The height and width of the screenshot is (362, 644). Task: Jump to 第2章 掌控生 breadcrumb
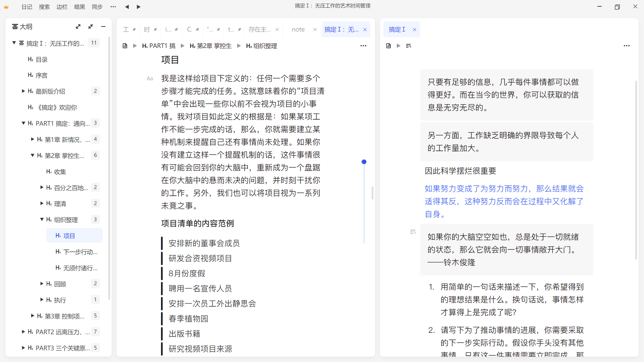pos(211,46)
